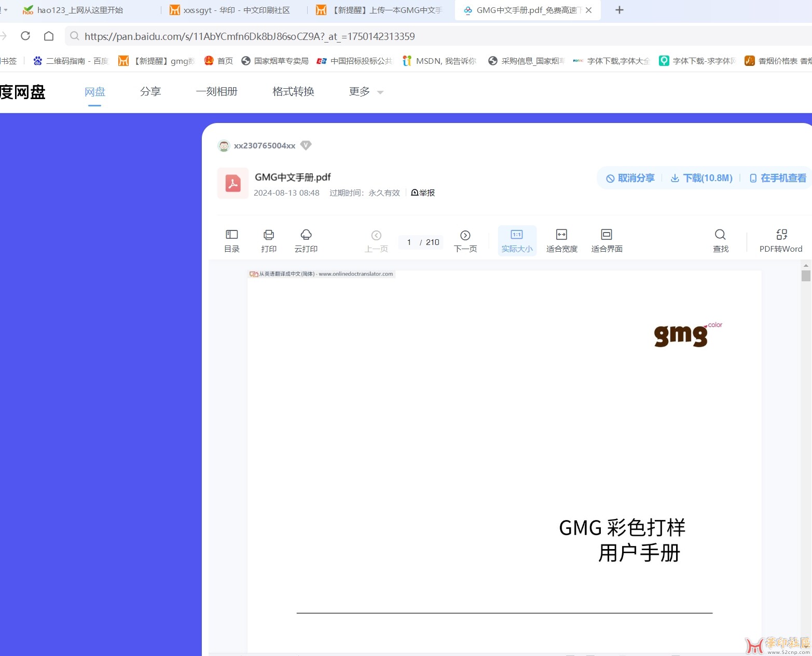812x656 pixels.
Task: Click the 用户手册 text in document
Action: point(639,553)
